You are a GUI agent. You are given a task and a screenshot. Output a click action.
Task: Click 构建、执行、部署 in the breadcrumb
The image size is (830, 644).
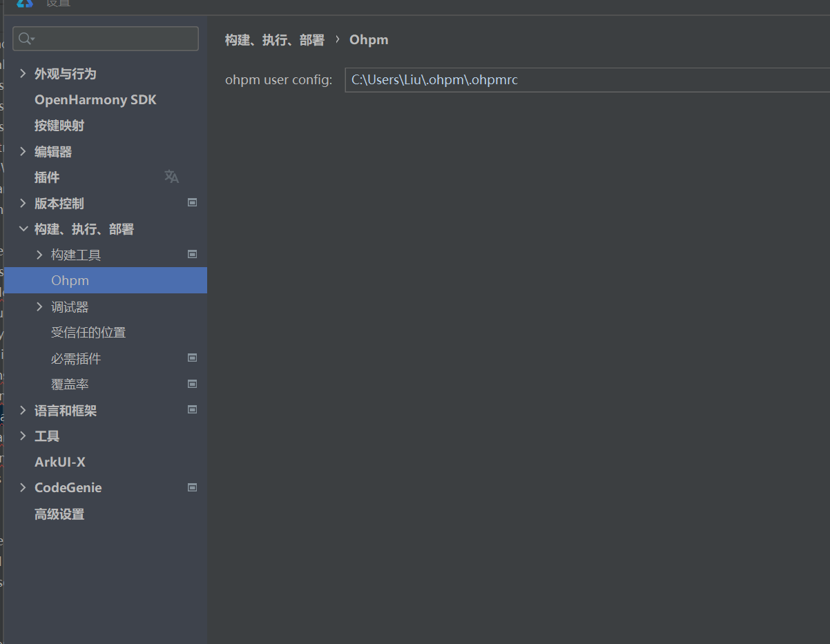point(275,40)
